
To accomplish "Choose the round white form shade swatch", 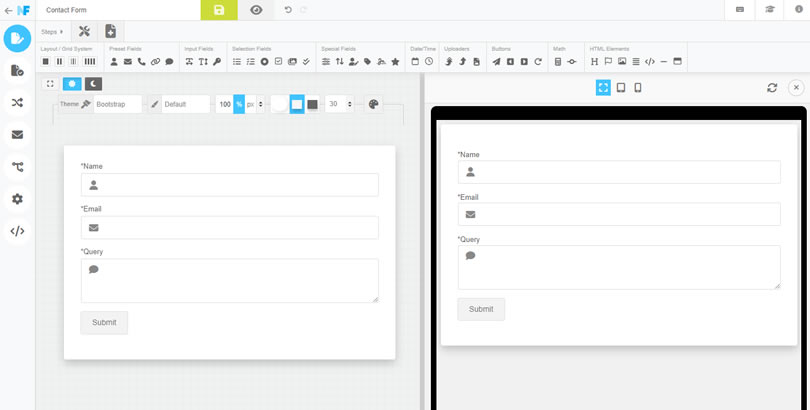I will [x=279, y=104].
